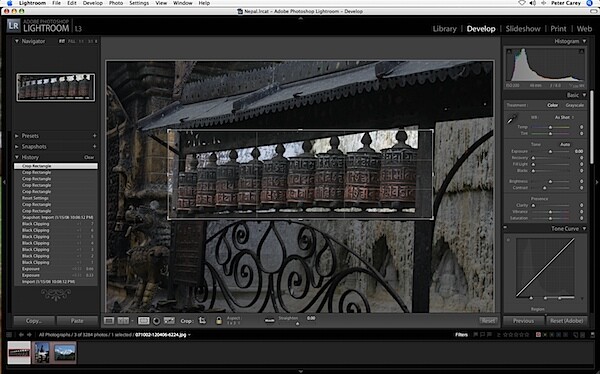
Task: Clear the History panel list
Action: pos(89,157)
